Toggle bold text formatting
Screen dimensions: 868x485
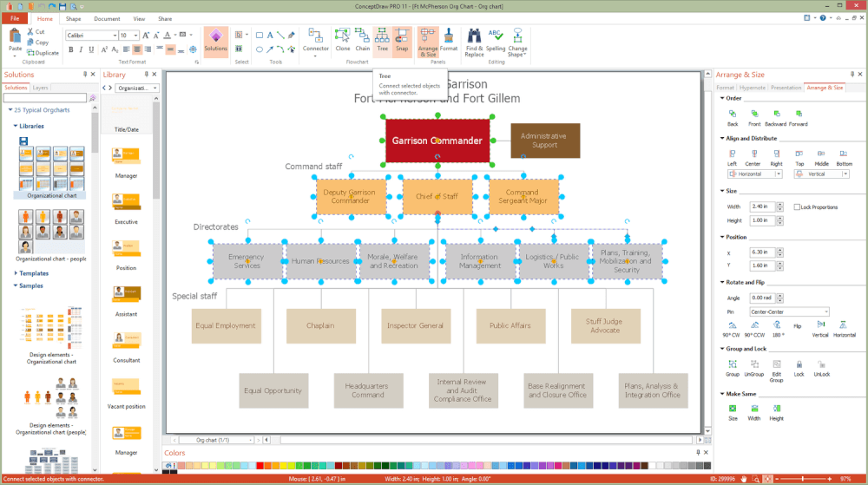coord(71,49)
